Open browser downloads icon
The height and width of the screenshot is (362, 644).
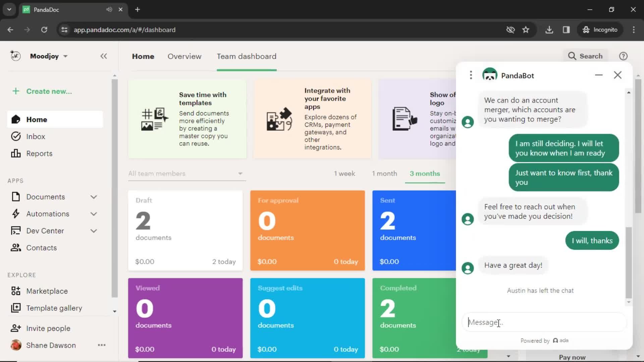pyautogui.click(x=549, y=29)
